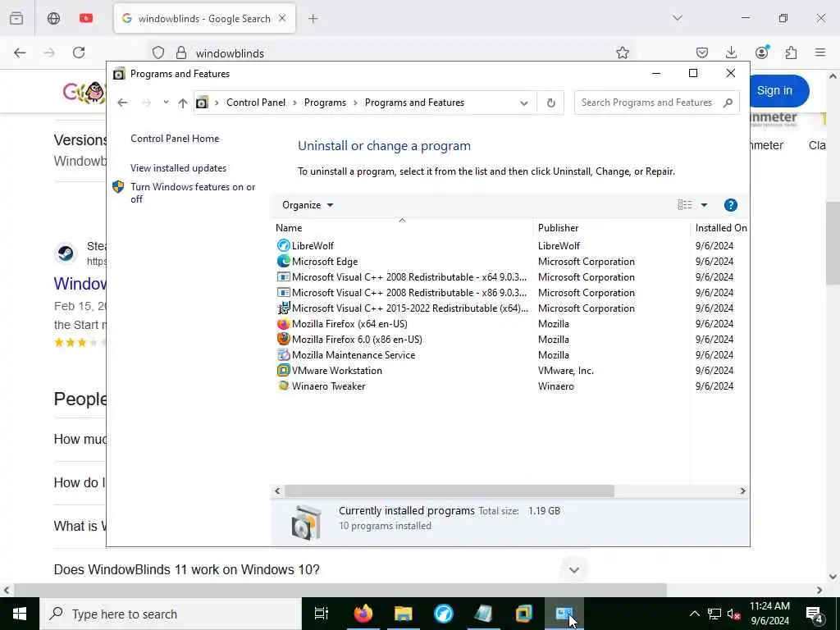
Task: Open the Firefox extensions puzzle icon
Action: pos(791,52)
